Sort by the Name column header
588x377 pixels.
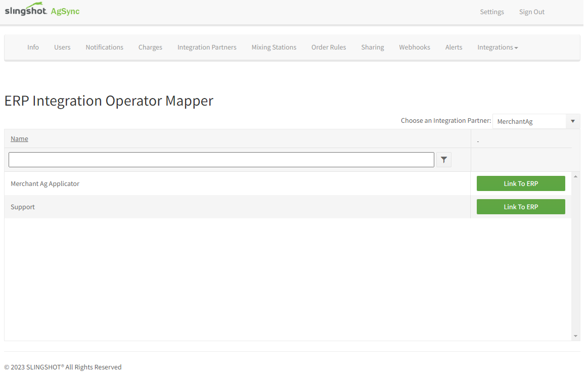pyautogui.click(x=19, y=139)
